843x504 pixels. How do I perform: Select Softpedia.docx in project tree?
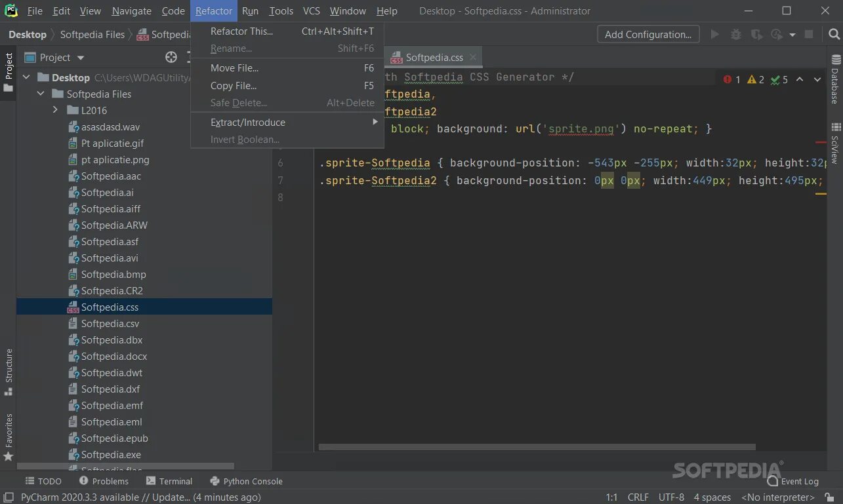coord(144,357)
